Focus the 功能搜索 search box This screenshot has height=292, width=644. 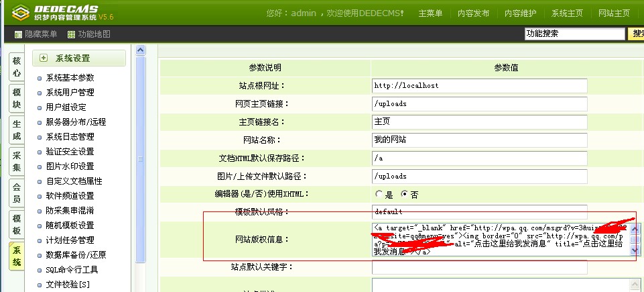point(574,34)
